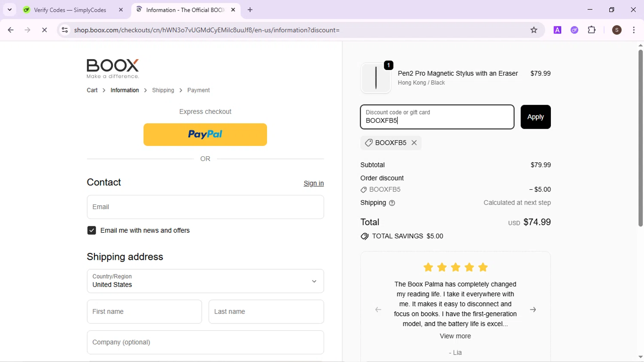Select the Payment breadcrumb step
The image size is (644, 362).
pos(198,90)
